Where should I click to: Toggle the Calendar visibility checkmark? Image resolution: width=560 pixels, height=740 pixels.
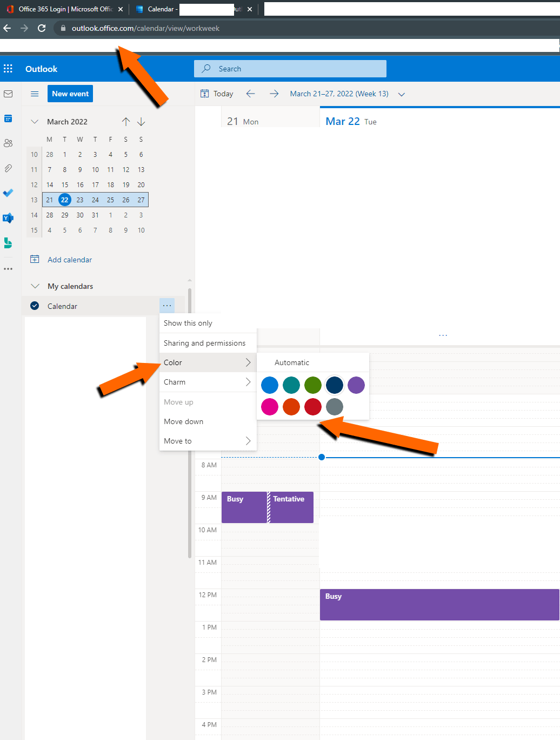pyautogui.click(x=35, y=306)
